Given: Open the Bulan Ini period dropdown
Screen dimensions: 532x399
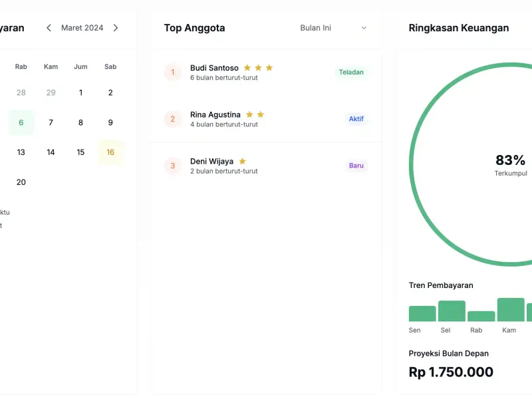Looking at the screenshot, I should (333, 28).
